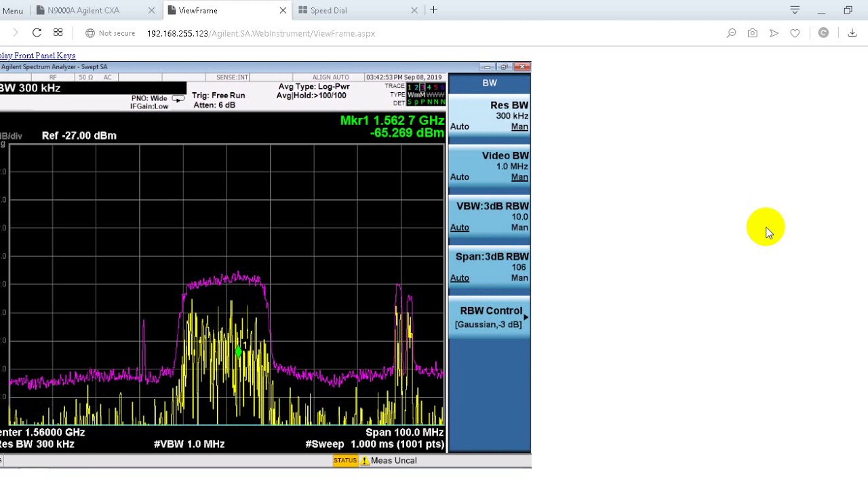Open a new tab with plus icon
868x488 pixels.
pos(433,10)
